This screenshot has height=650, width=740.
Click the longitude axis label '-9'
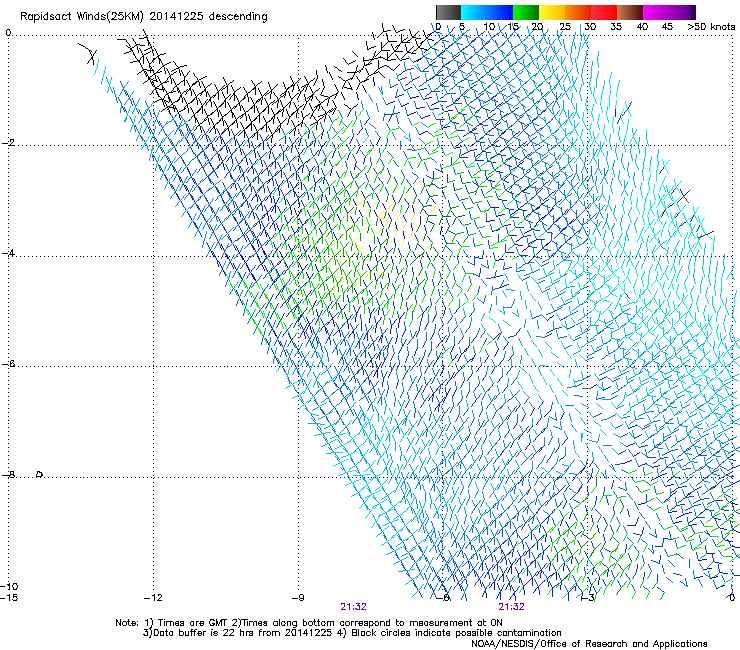(298, 598)
